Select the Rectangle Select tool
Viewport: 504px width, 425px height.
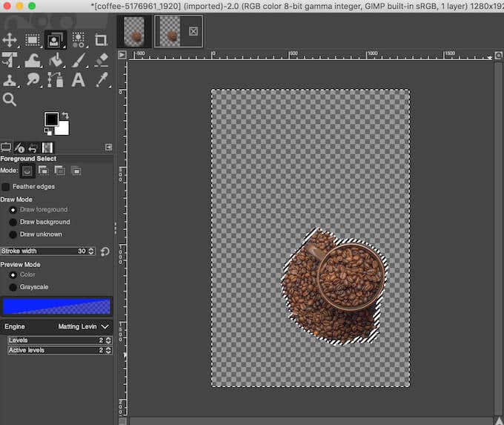[x=33, y=39]
